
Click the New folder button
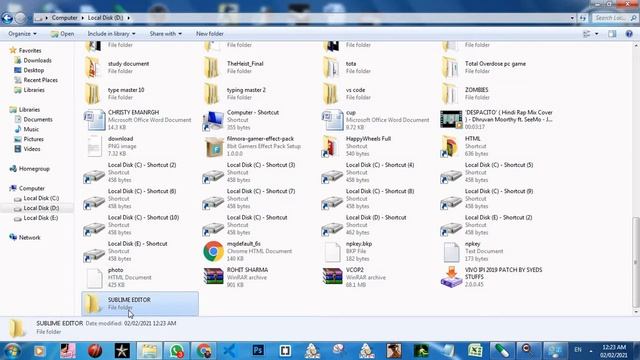coord(209,34)
